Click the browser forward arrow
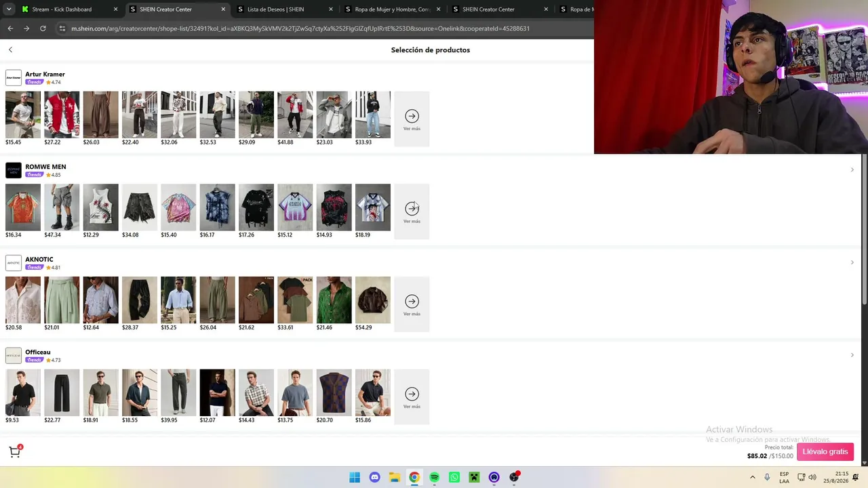Screen dimensions: 868x488 tap(26, 28)
